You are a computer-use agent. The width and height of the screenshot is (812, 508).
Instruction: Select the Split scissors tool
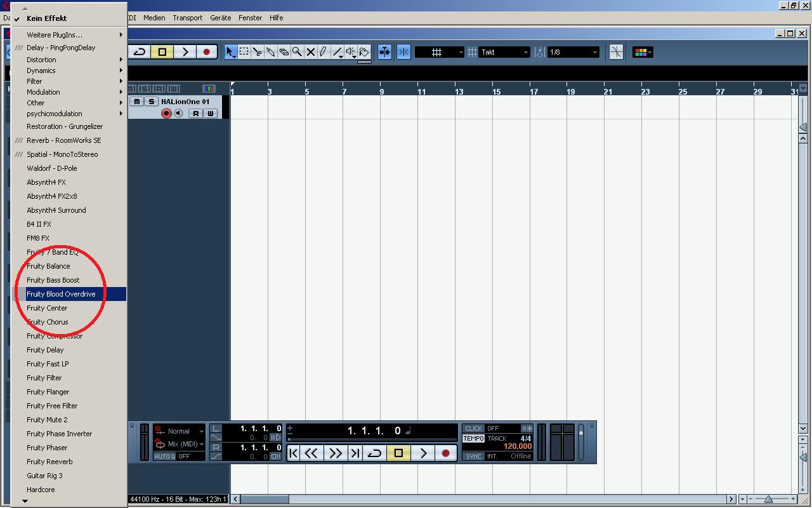(x=258, y=52)
